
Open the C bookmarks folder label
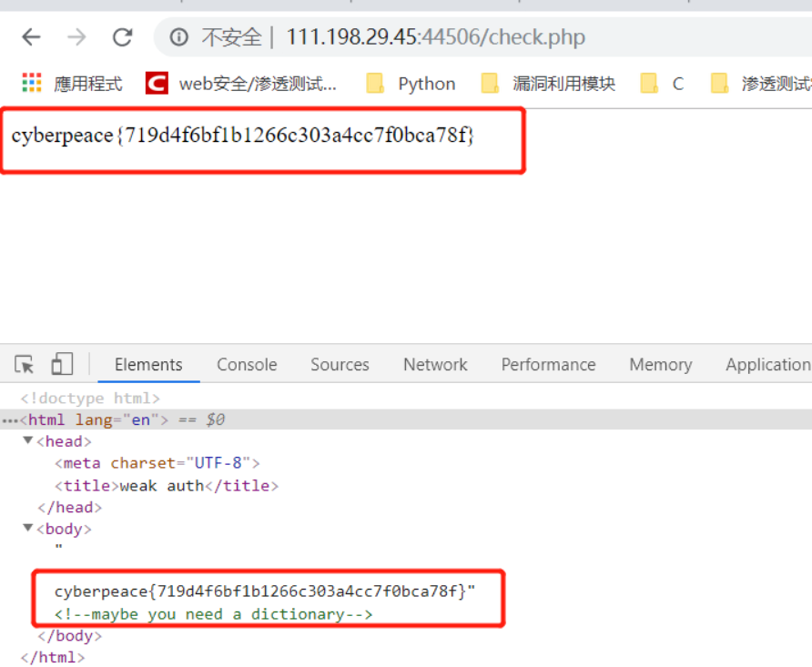678,84
